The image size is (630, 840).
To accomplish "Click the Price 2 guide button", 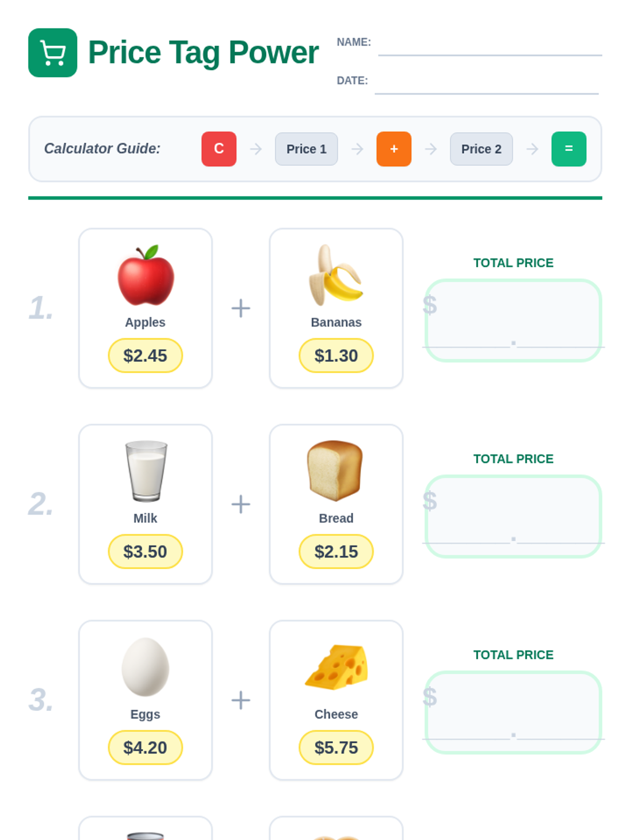I will pos(481,149).
